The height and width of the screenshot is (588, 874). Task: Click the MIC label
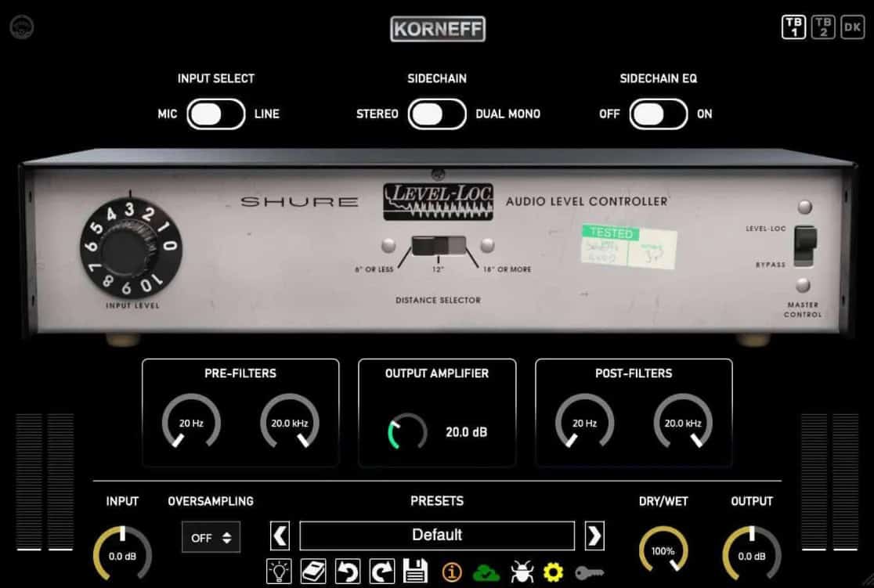point(168,114)
